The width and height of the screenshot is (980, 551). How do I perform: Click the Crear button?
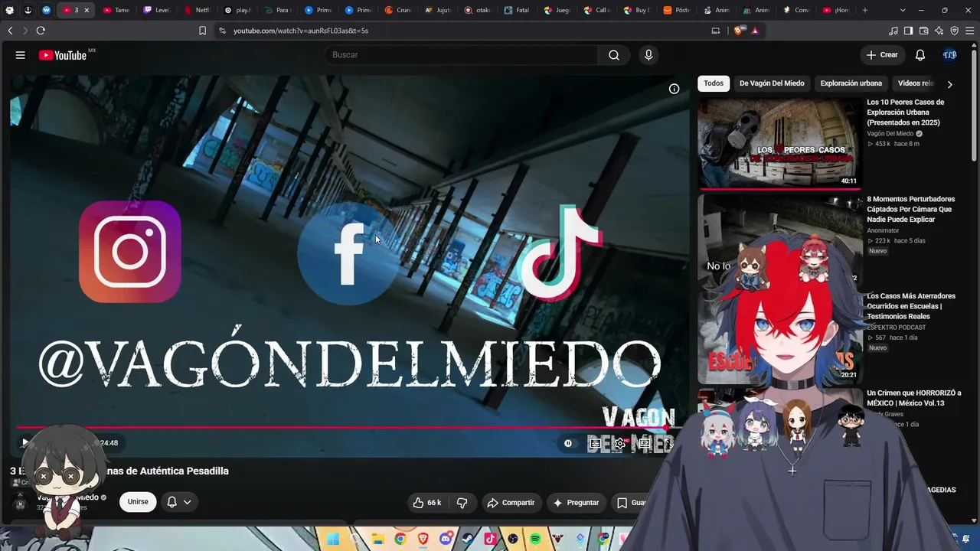coord(882,55)
